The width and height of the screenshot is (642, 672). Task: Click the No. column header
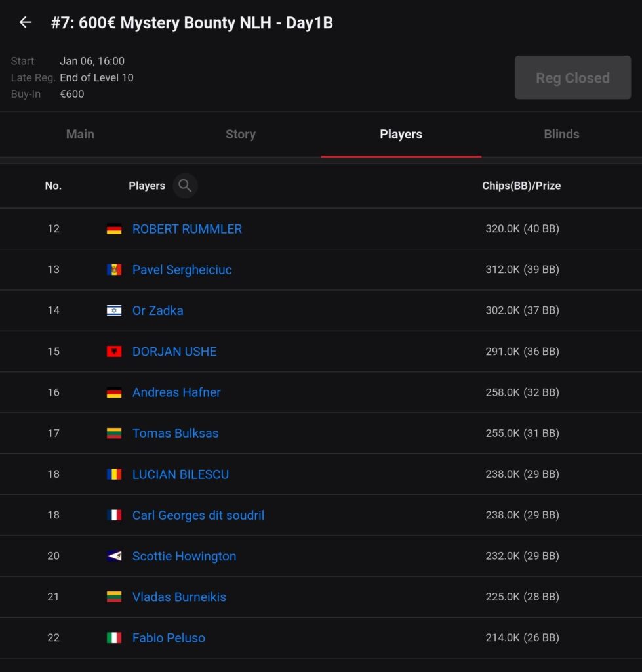click(x=53, y=186)
